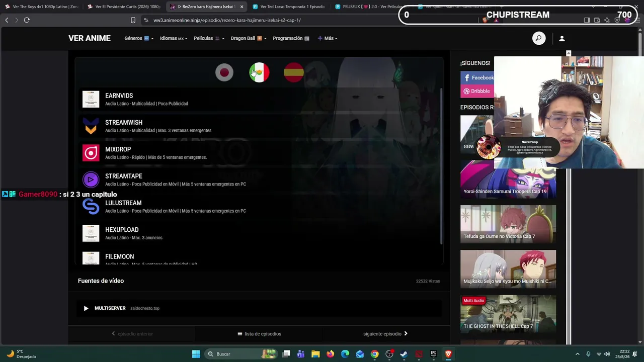Open the weather widget showing 5°C
Image resolution: width=644 pixels, height=362 pixels.
tap(21, 354)
